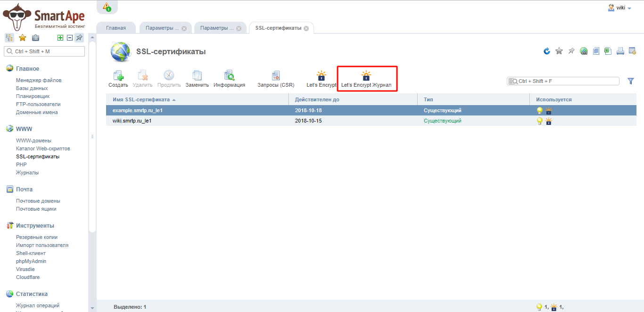Screen dimensions: 644x312
Task: Open Запросы (CSR) in the toolbar
Action: pos(276,79)
